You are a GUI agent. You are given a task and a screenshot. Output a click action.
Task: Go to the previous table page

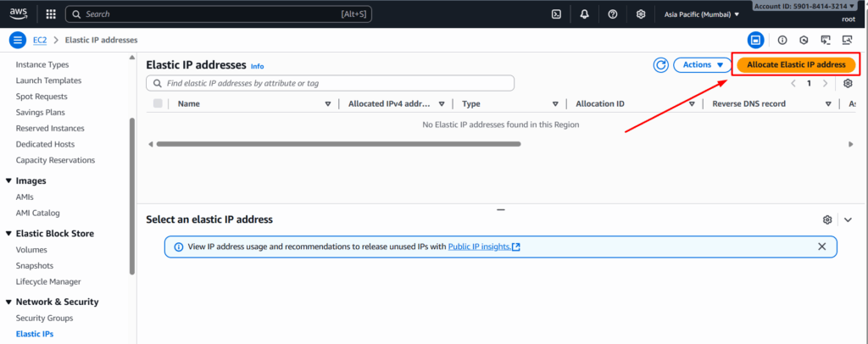[x=793, y=84]
